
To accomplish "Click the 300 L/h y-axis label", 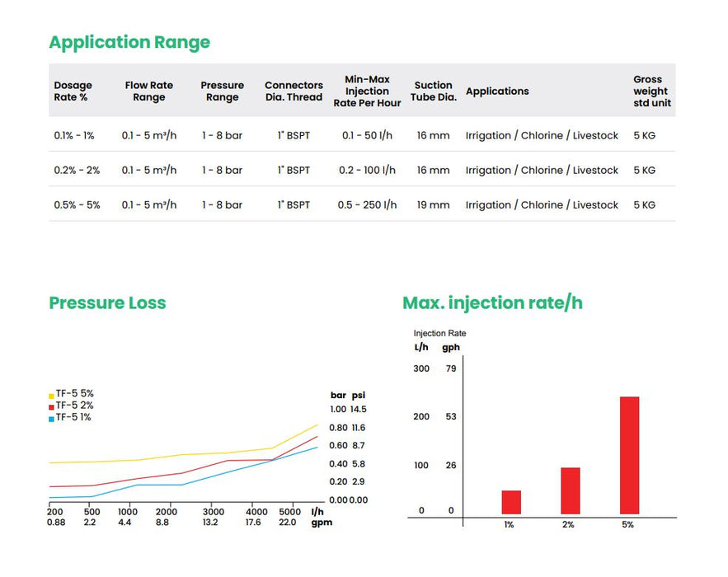I will click(421, 368).
